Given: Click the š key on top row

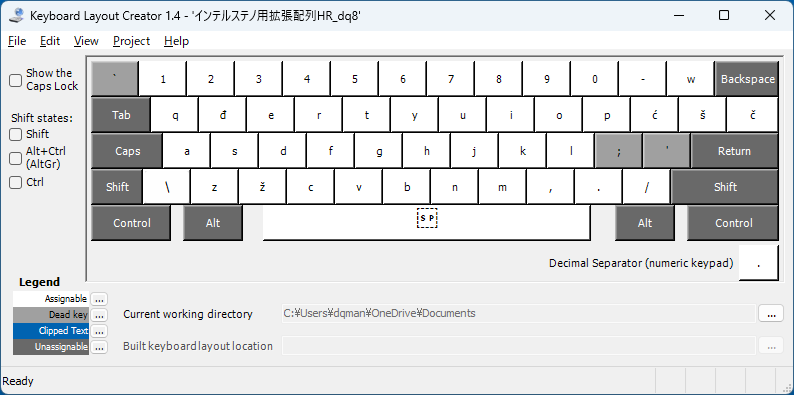Looking at the screenshot, I should [702, 115].
